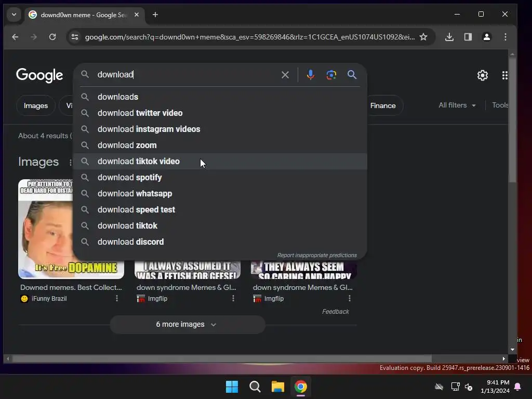Viewport: 532px width, 399px height.
Task: Choose suggestion "download instagram videos"
Action: click(x=220, y=129)
